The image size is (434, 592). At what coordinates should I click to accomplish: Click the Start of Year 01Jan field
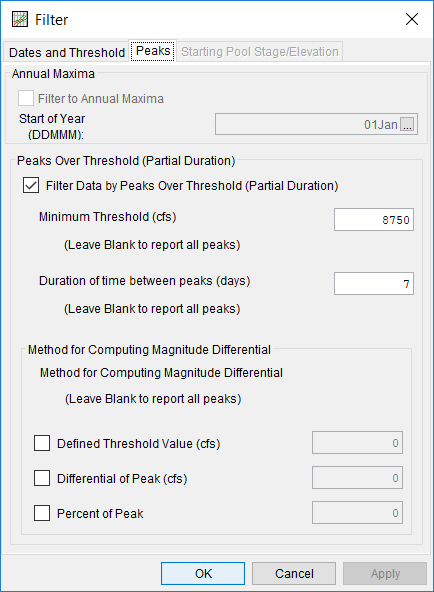pos(316,124)
